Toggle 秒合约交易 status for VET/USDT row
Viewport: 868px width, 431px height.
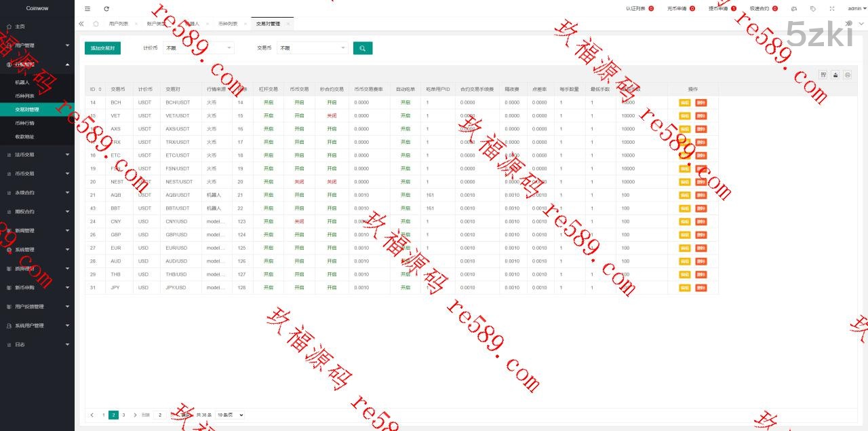332,115
